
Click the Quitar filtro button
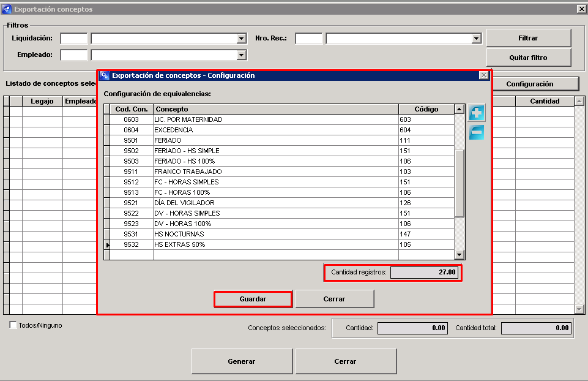529,58
